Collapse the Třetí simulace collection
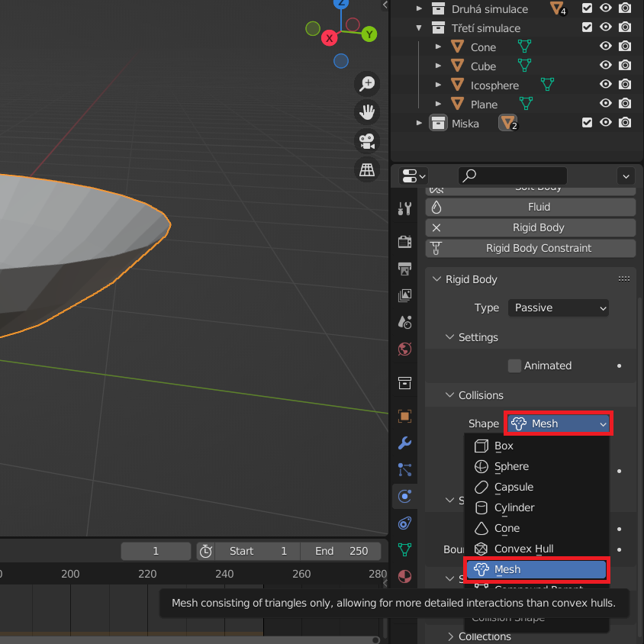This screenshot has height=644, width=644. tap(419, 28)
